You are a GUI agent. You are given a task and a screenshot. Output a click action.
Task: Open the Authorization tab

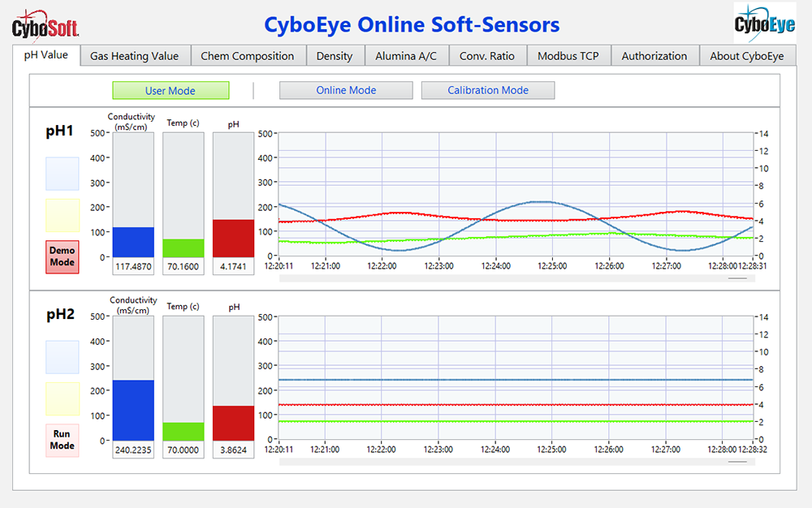[654, 56]
